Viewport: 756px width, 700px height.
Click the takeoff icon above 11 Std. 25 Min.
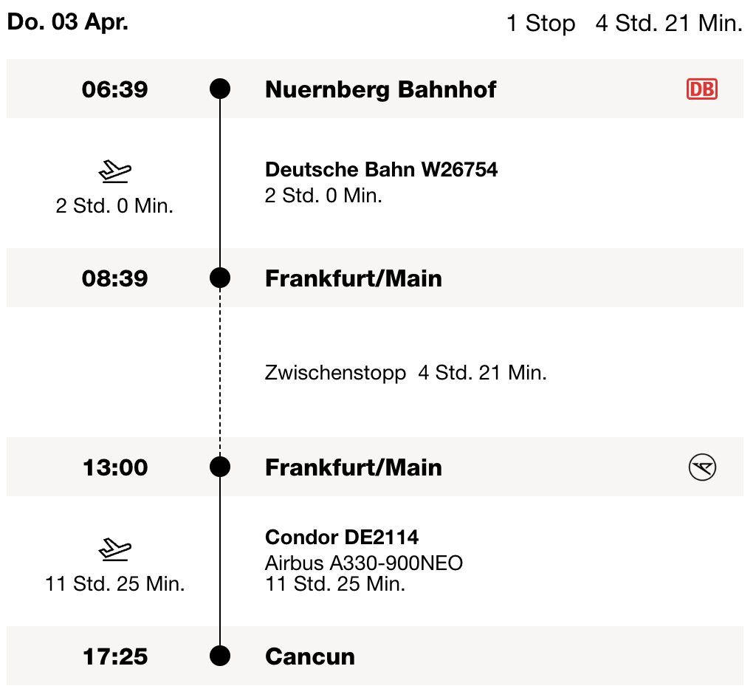114,550
